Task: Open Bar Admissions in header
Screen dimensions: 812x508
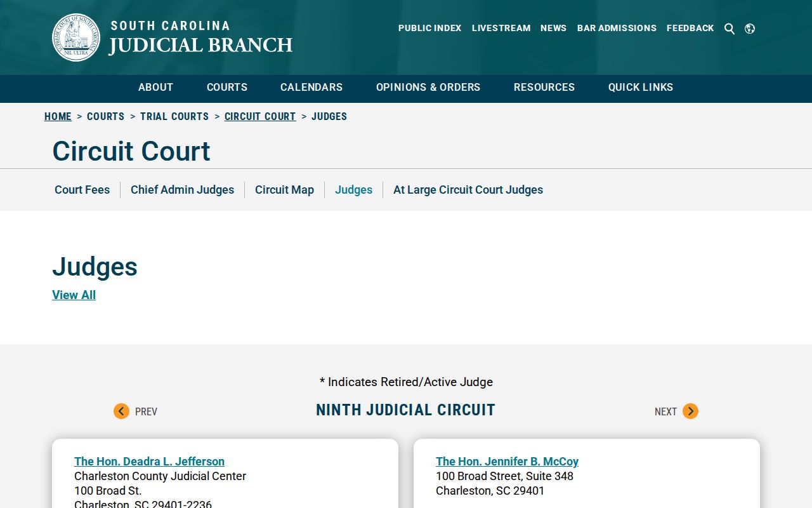Action: click(617, 28)
